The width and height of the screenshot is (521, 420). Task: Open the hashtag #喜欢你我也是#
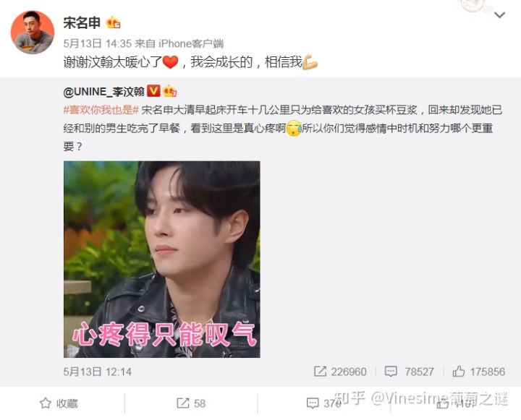click(101, 110)
